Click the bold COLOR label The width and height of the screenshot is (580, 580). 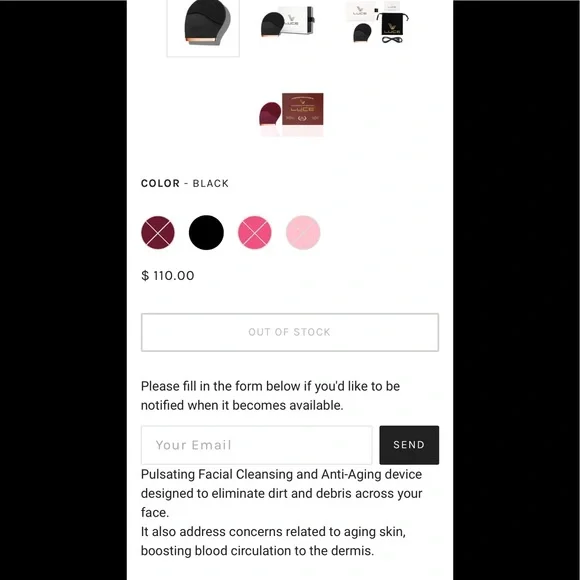[160, 183]
